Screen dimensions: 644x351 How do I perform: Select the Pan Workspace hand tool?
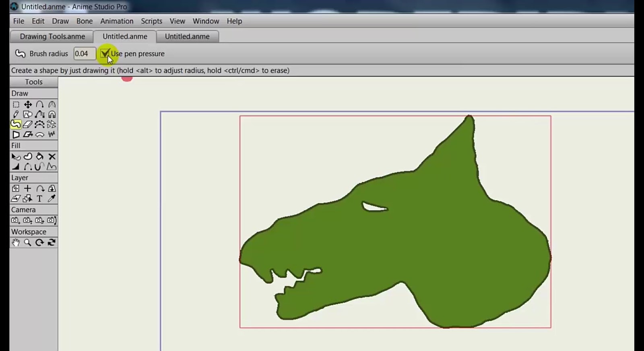[16, 242]
